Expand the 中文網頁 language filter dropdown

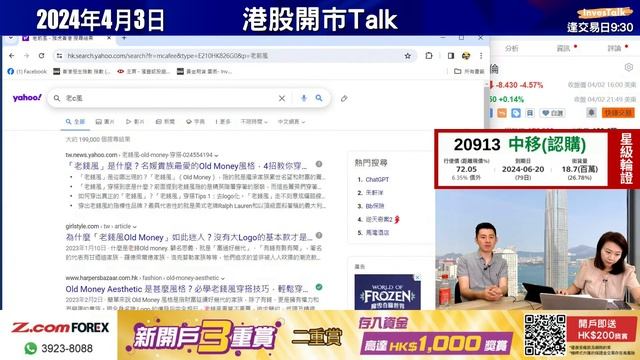point(291,122)
